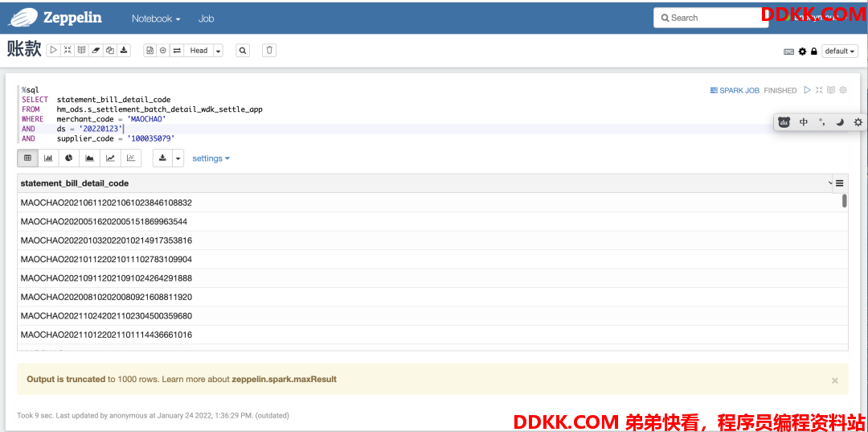Image resolution: width=868 pixels, height=432 pixels.
Task: Toggle Chinese input mode 中 icon
Action: pyautogui.click(x=803, y=122)
